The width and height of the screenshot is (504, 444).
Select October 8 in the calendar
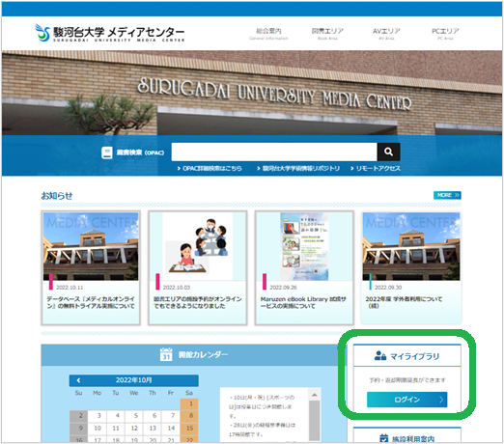[189, 416]
